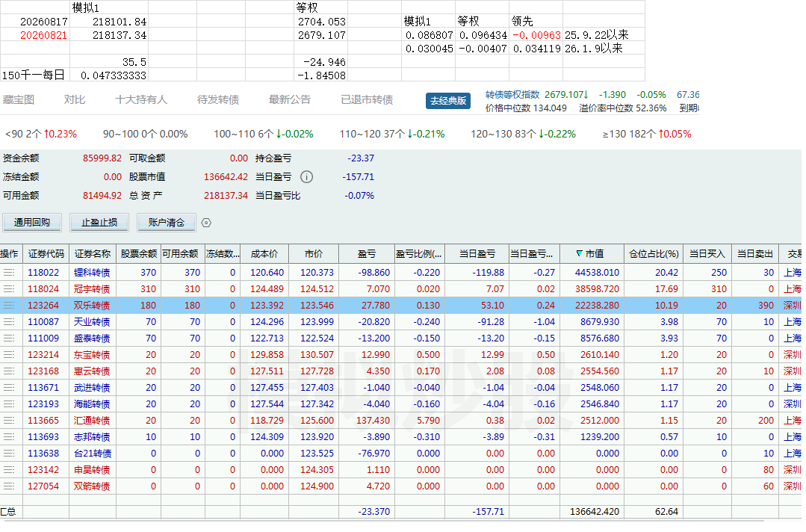Click spreadsheet cell 2704.053
Image resolution: width=806 pixels, height=532 pixels.
[x=322, y=22]
